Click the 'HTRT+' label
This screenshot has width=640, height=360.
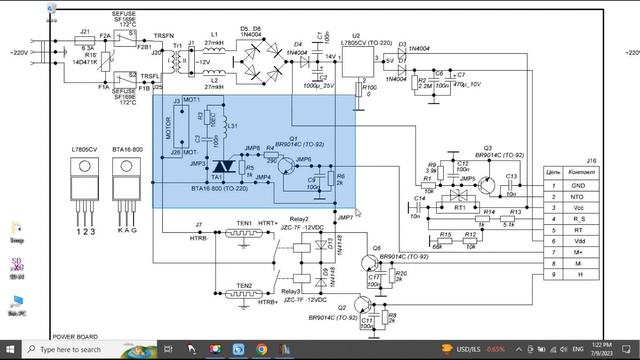click(267, 223)
